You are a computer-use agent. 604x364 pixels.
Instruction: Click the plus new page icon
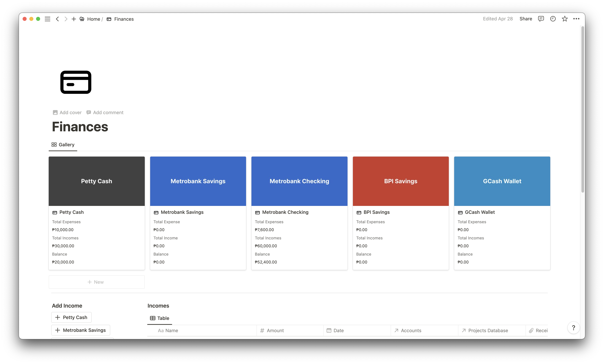74,19
